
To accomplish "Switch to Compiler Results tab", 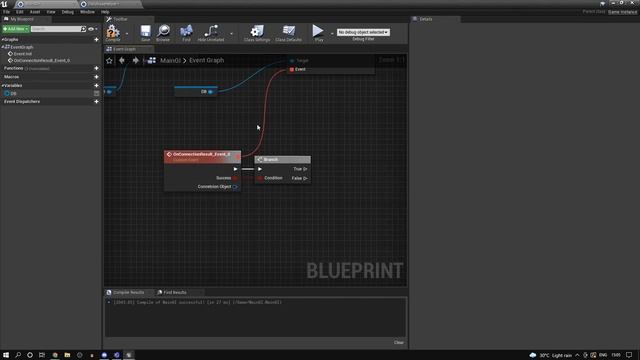I will pyautogui.click(x=129, y=292).
